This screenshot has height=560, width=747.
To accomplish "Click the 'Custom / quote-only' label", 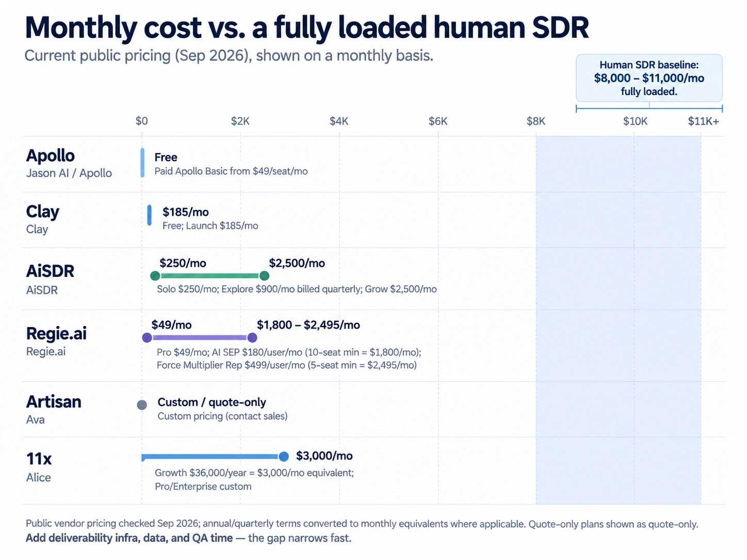I will [212, 402].
